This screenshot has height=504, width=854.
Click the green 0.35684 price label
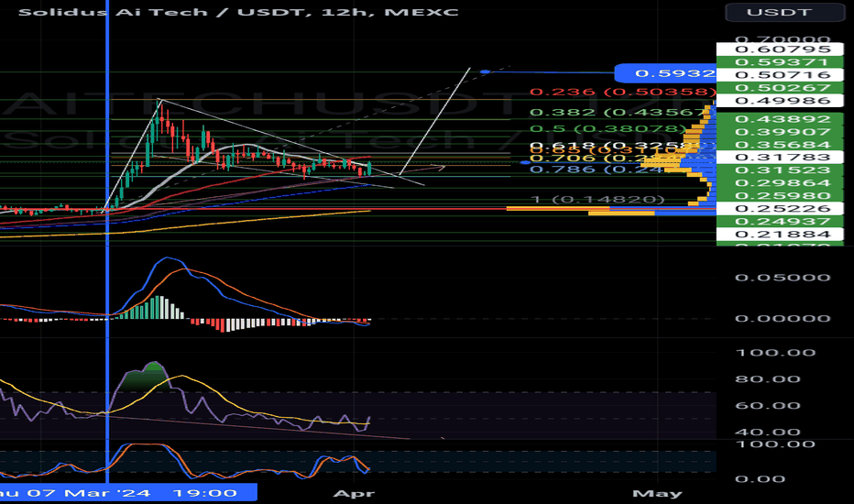point(781,145)
